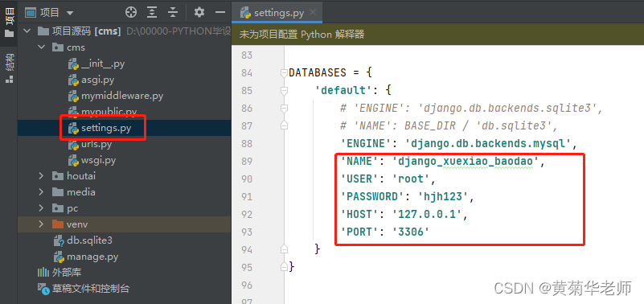Click the db.sqlite3 file icon
The height and width of the screenshot is (304, 644).
pos(59,240)
